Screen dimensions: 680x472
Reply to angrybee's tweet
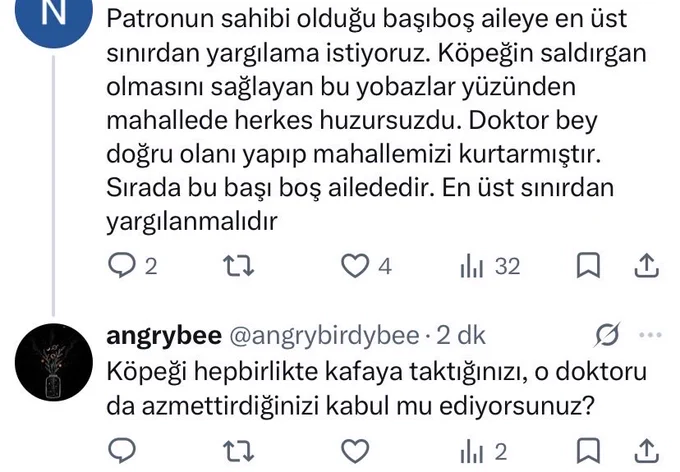click(122, 450)
